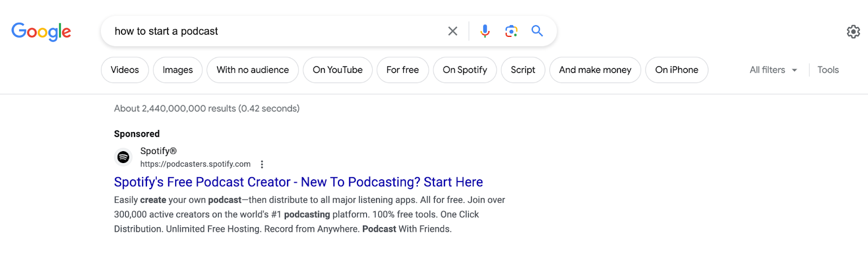868x256 pixels.
Task: Open the Tools menu
Action: tap(828, 70)
